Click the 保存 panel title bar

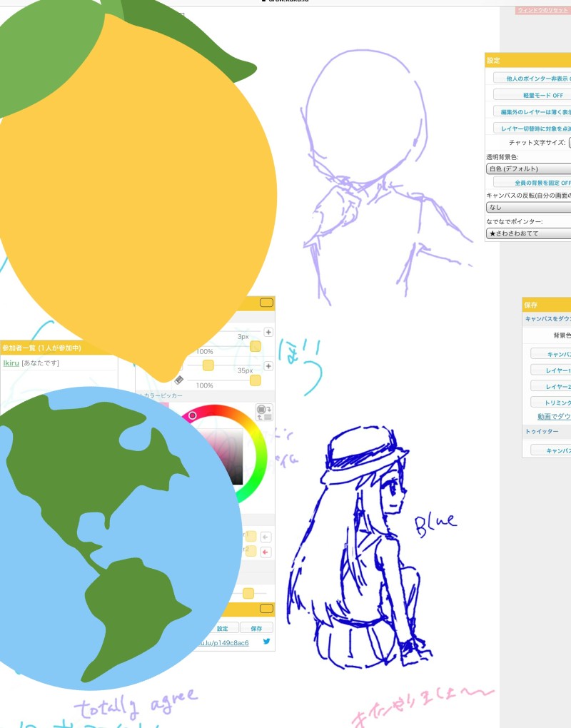click(x=547, y=305)
